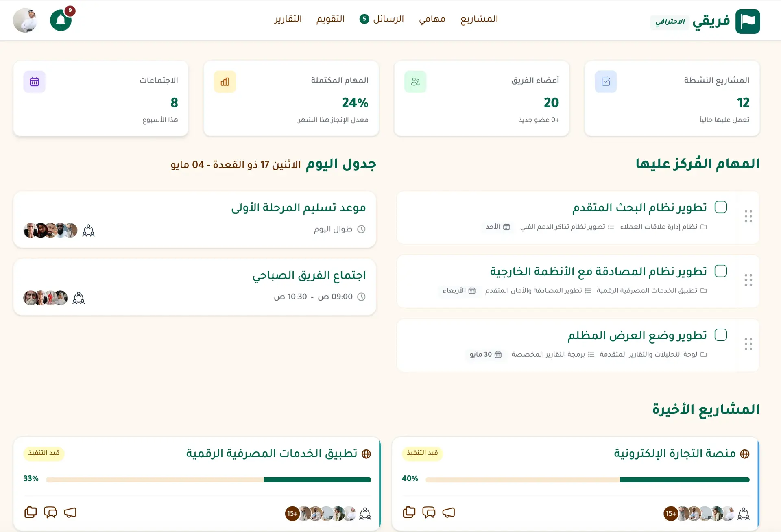Click attendee avatars on اجتماع الفريق الصباحي
781x532 pixels.
[x=46, y=298]
